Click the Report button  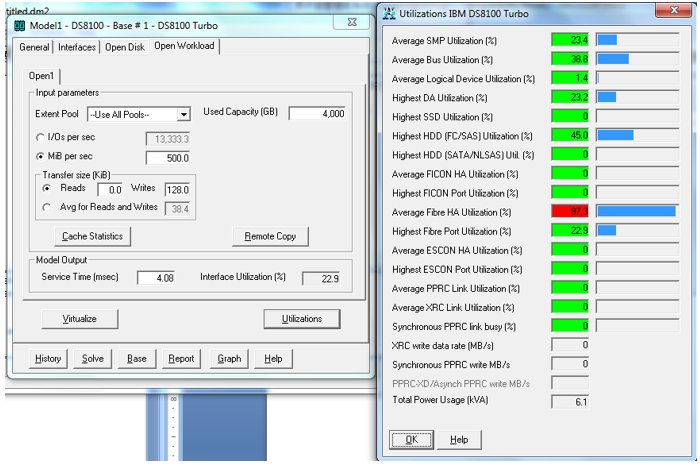pyautogui.click(x=181, y=359)
